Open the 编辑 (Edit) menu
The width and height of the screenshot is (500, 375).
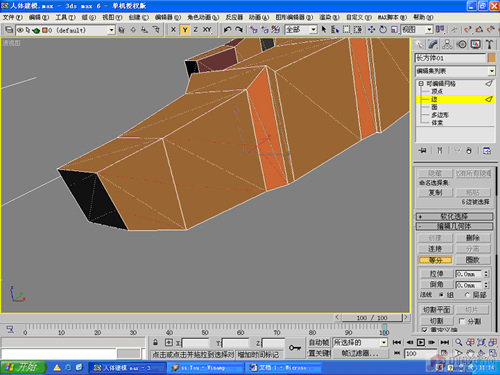[x=39, y=17]
